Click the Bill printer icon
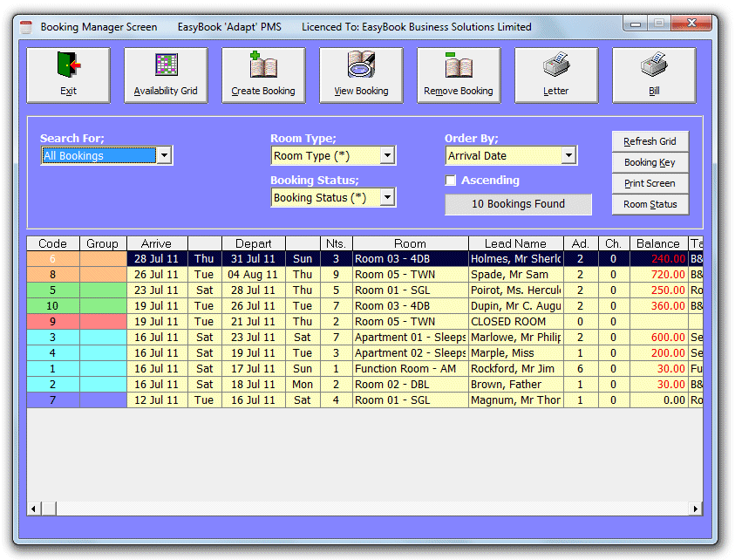The height and width of the screenshot is (560, 735). point(654,67)
